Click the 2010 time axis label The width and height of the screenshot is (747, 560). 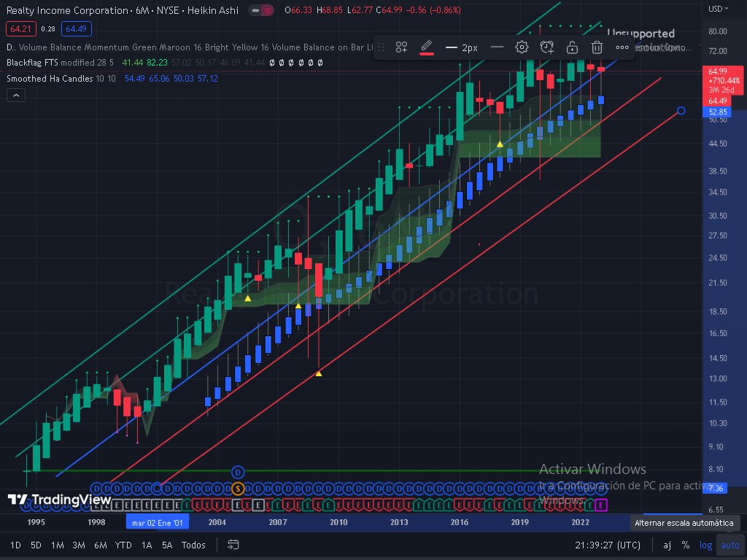338,522
